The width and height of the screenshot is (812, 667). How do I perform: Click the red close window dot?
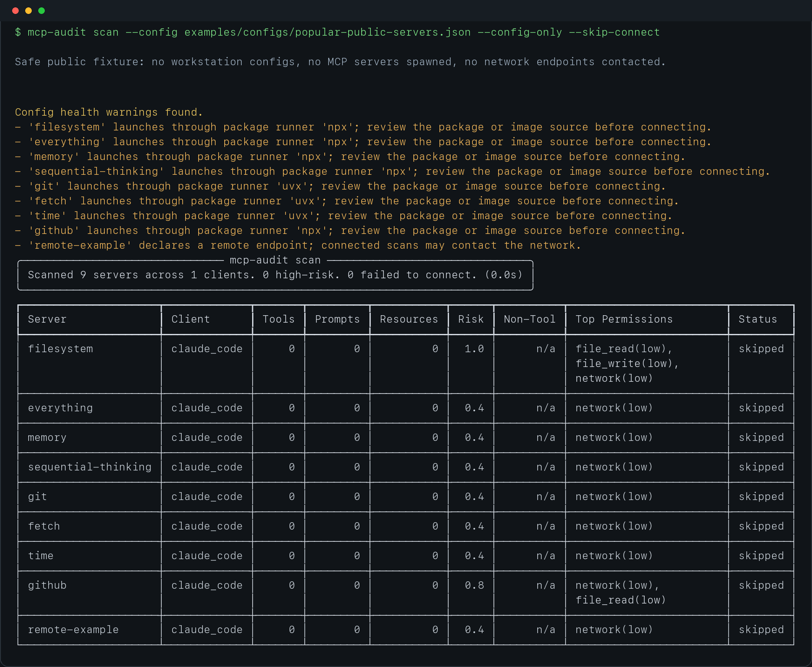[x=16, y=10]
